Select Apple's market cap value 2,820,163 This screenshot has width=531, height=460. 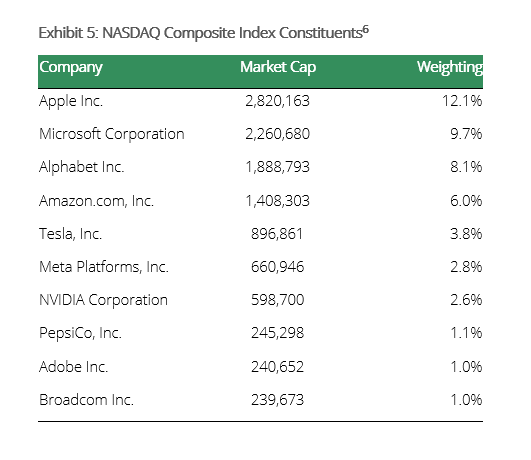[x=277, y=101]
